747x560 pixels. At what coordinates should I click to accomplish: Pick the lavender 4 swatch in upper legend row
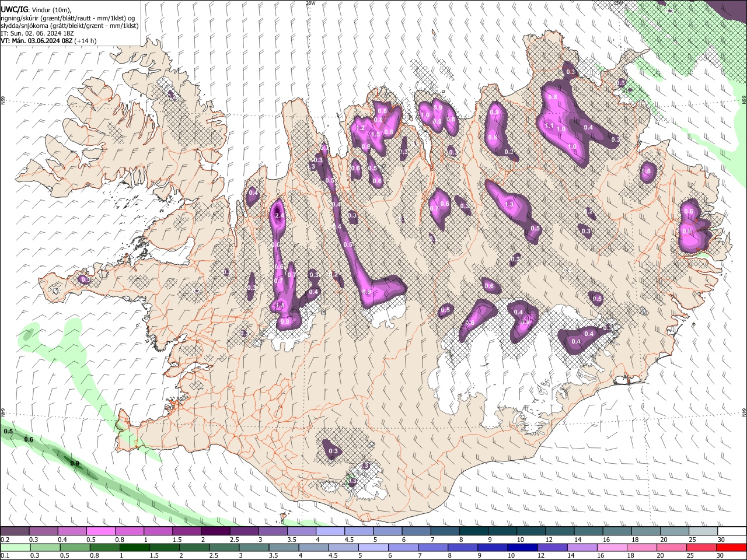(330, 531)
